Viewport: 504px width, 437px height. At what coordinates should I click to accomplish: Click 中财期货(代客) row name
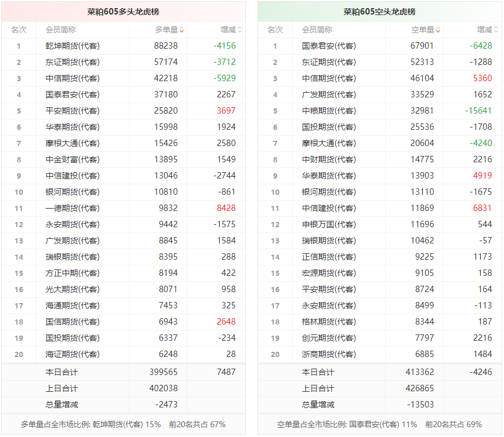[x=329, y=159]
